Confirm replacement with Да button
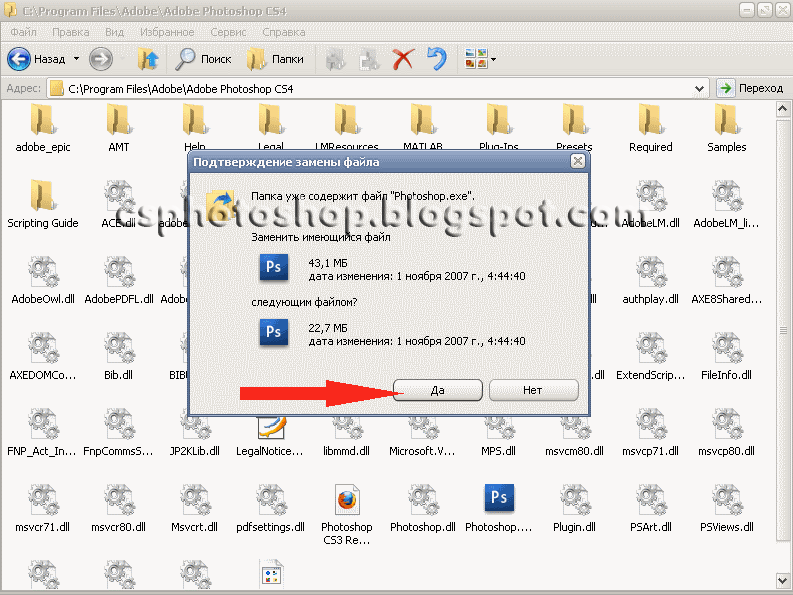Viewport: 793px width, 595px height. tap(437, 390)
